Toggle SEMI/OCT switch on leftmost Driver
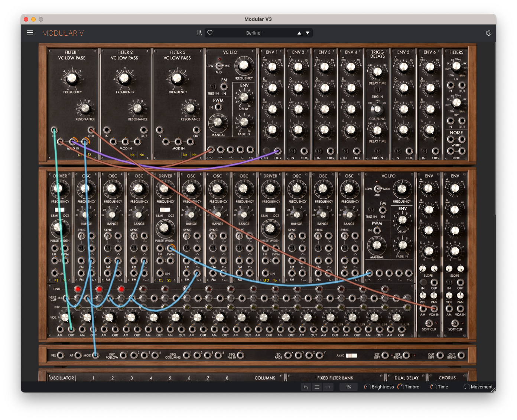The image size is (517, 420). coord(60,210)
